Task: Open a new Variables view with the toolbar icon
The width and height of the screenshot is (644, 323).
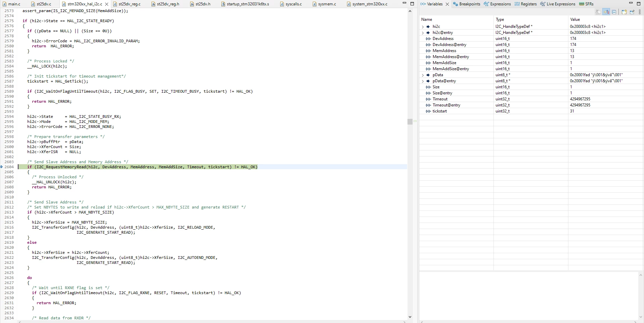Action: (624, 12)
